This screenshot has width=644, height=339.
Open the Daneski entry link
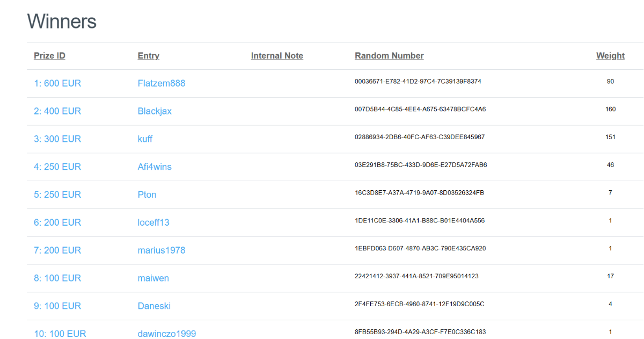[x=154, y=306]
